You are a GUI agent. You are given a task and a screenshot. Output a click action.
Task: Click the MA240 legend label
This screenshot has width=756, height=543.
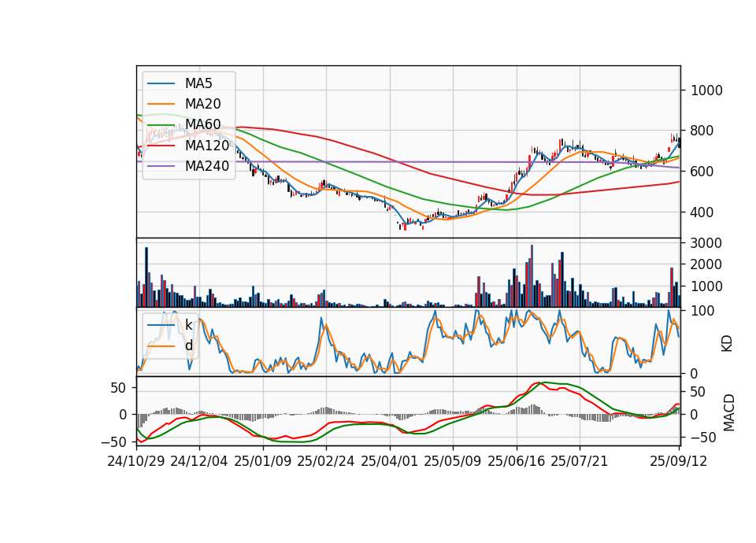click(x=207, y=166)
